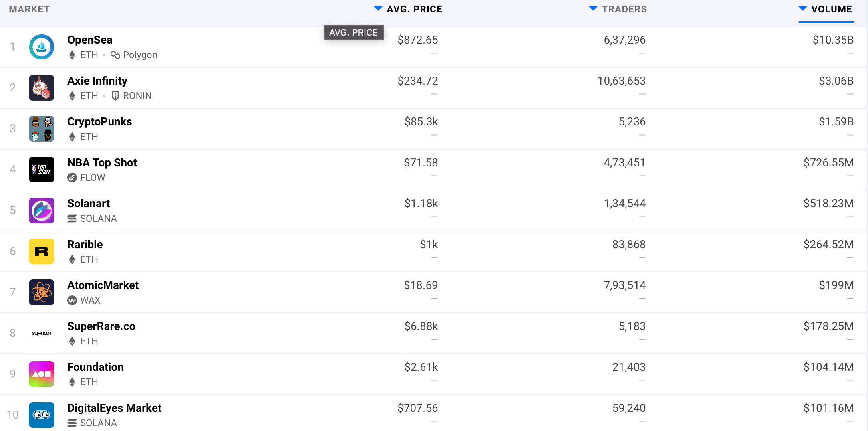Open the Foundation market link
Image resolution: width=868 pixels, height=431 pixels.
95,367
